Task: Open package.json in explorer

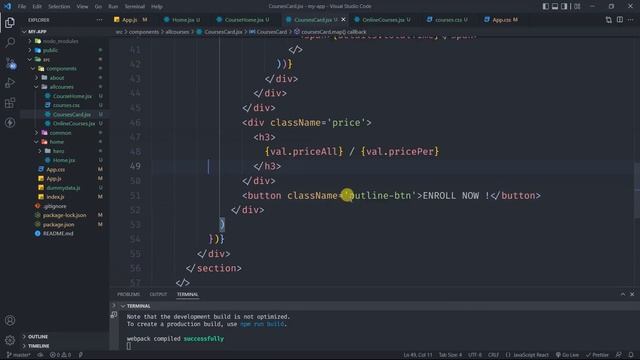Action: tap(58, 224)
